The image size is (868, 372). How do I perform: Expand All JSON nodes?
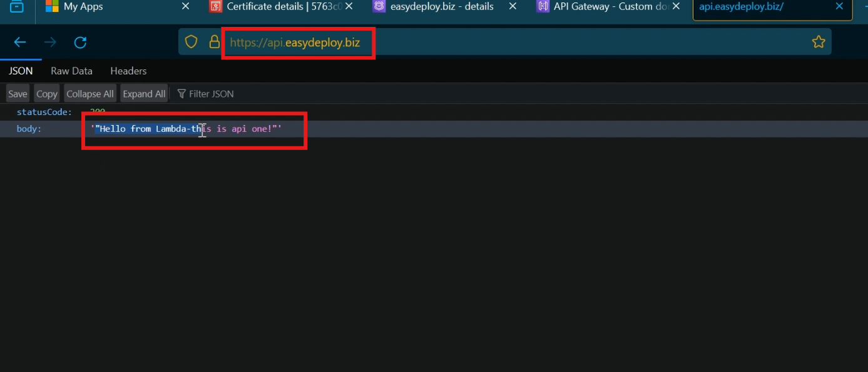144,94
